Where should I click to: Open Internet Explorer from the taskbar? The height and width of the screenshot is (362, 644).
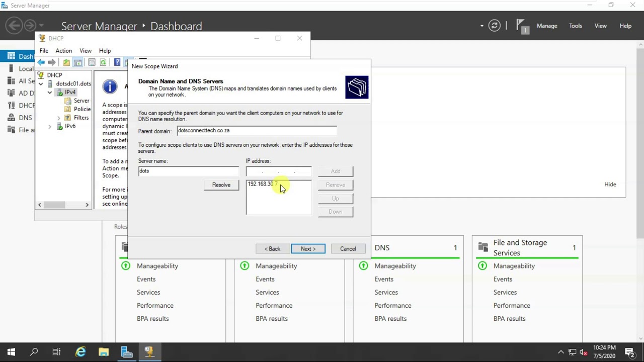pyautogui.click(x=80, y=352)
